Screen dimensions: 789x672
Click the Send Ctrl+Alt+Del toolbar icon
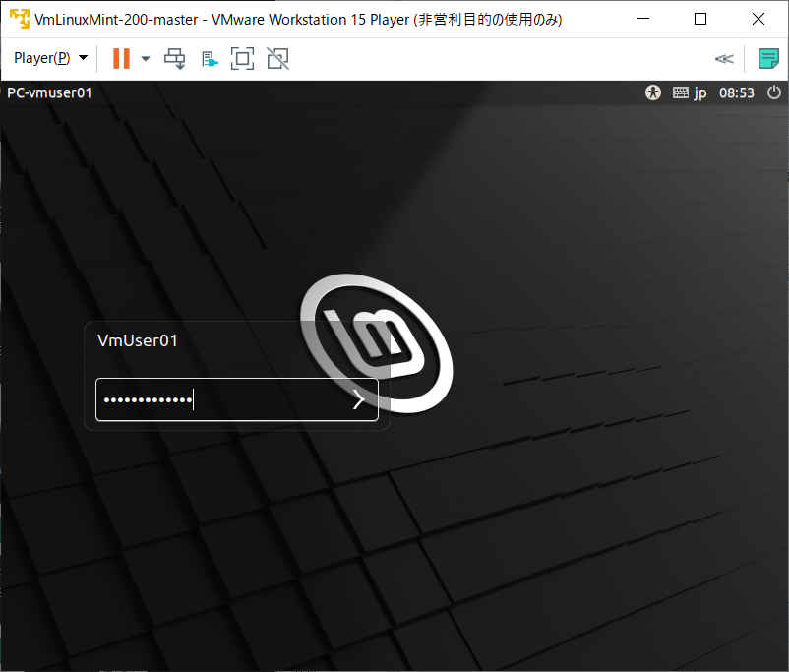(x=174, y=58)
